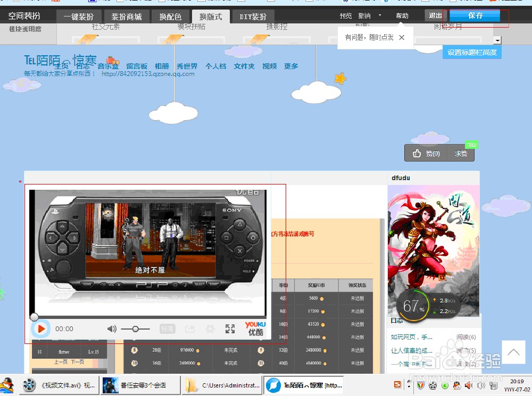Viewport: 532px width, 396px height.
Task: Open the DIY装扮 tab
Action: [x=253, y=16]
